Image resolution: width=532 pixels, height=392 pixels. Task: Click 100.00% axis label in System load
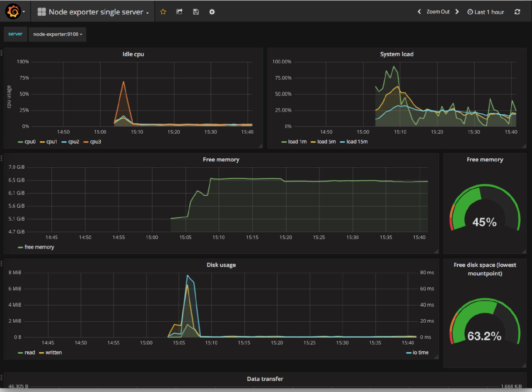282,62
